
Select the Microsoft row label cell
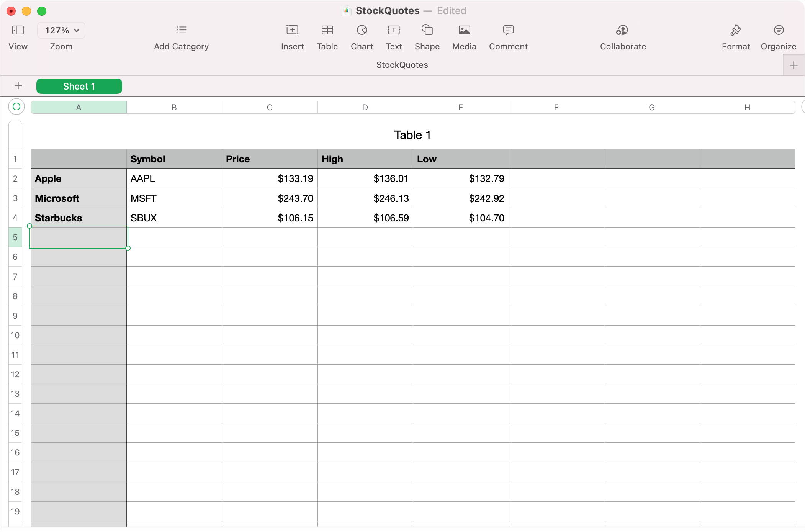79,198
